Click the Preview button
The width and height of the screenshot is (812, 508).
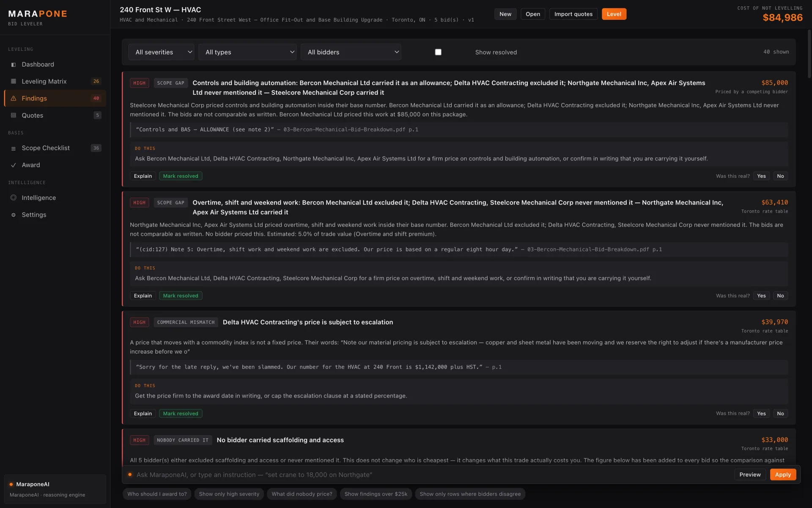pyautogui.click(x=750, y=475)
